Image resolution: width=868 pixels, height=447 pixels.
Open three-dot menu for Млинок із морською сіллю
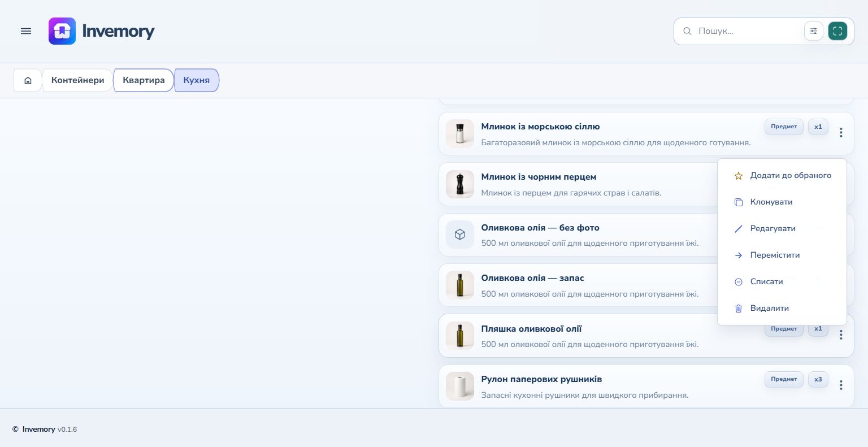[x=841, y=132]
